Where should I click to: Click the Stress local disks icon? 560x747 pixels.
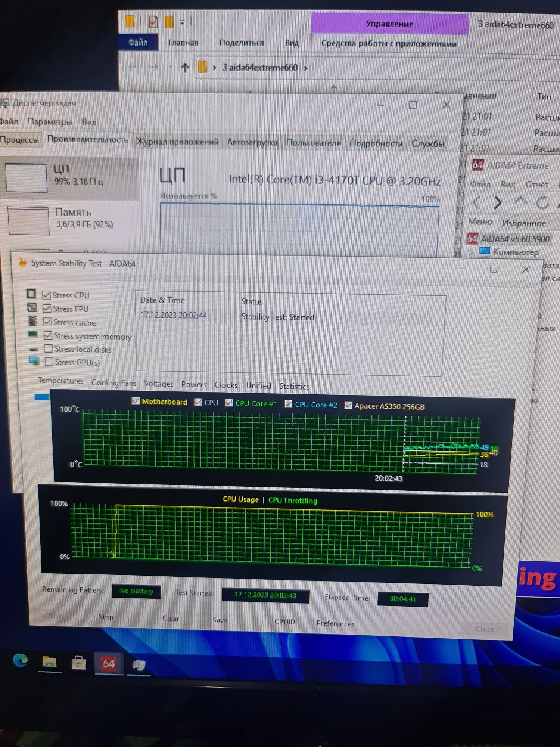pos(34,350)
